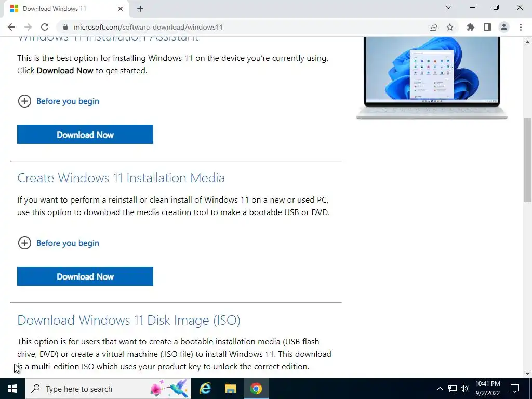Close the Download Windows 11 tab

tap(121, 9)
